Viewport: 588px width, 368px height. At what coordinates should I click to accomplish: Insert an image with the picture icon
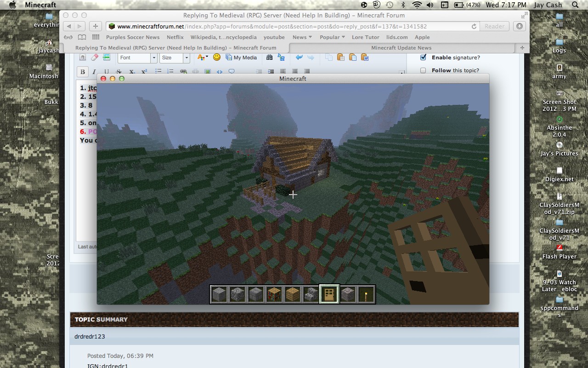[x=208, y=71]
